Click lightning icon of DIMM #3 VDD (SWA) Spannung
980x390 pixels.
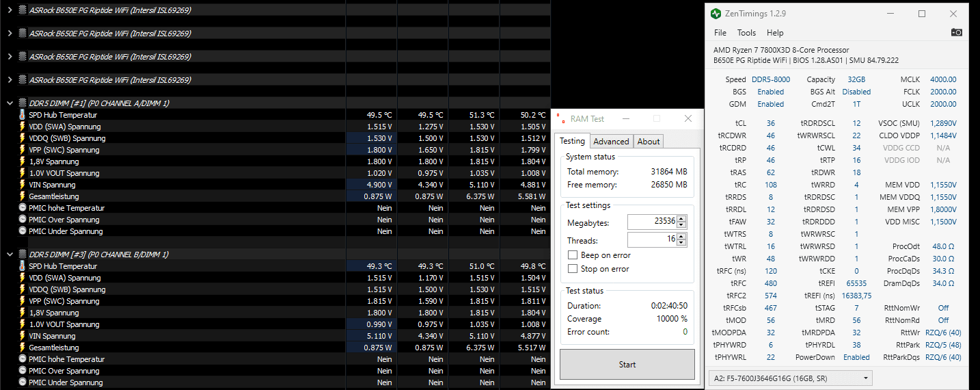pos(22,278)
